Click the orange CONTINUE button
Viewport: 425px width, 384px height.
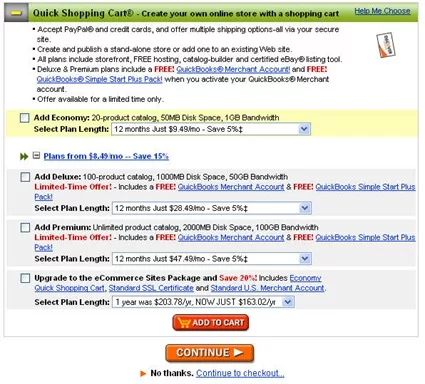click(x=210, y=353)
